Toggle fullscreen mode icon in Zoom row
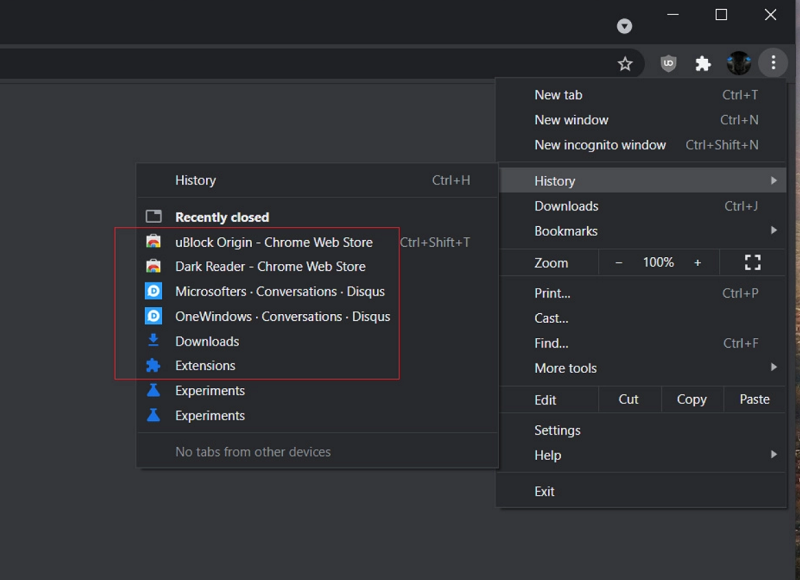This screenshot has height=580, width=800. pyautogui.click(x=753, y=263)
